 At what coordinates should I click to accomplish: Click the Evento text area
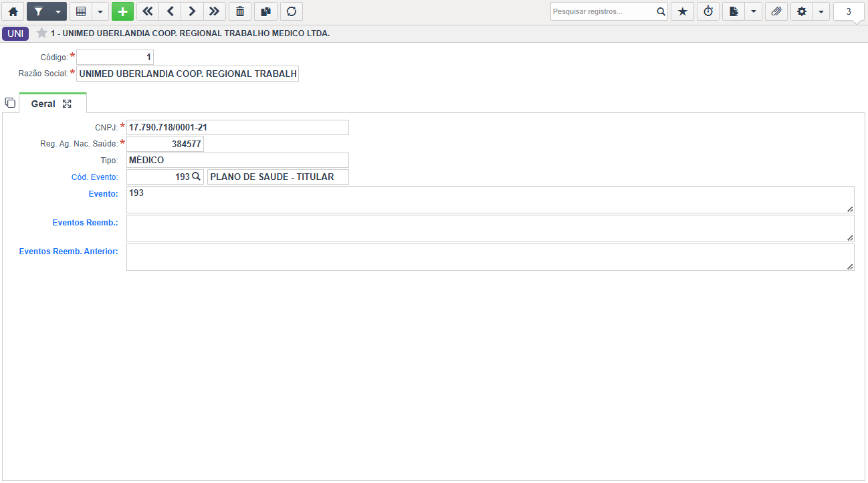[490, 199]
